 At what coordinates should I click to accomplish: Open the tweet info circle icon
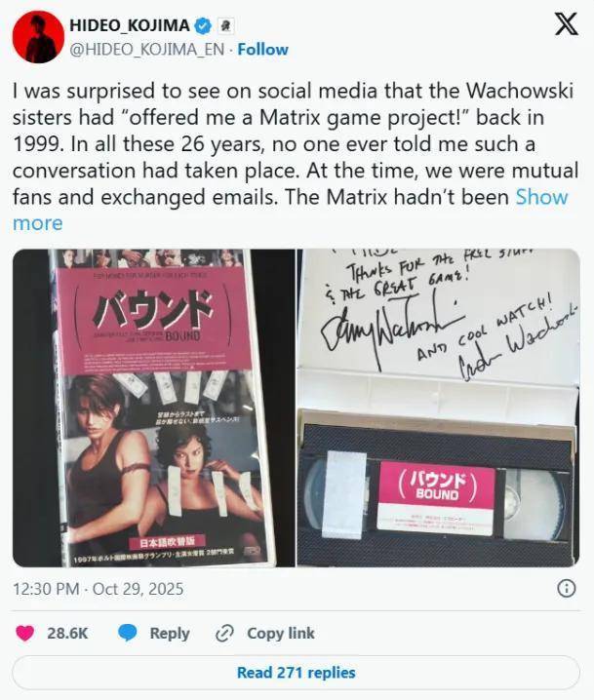pyautogui.click(x=567, y=589)
